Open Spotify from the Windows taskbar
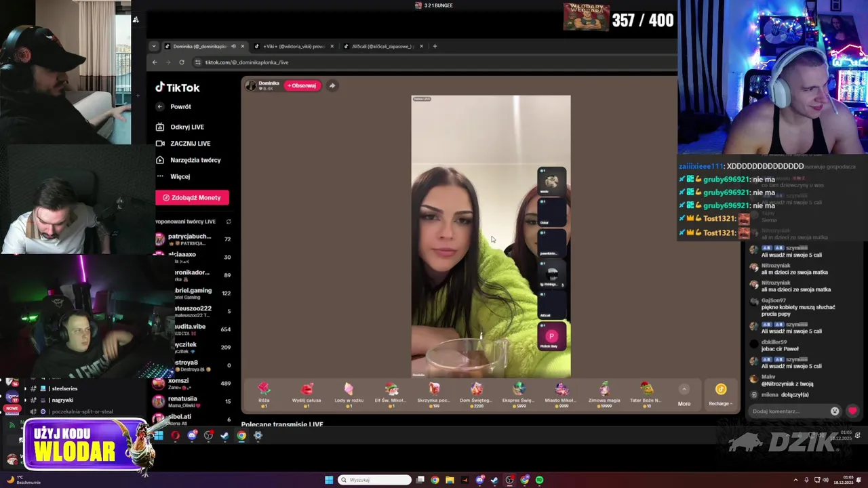 point(539,480)
